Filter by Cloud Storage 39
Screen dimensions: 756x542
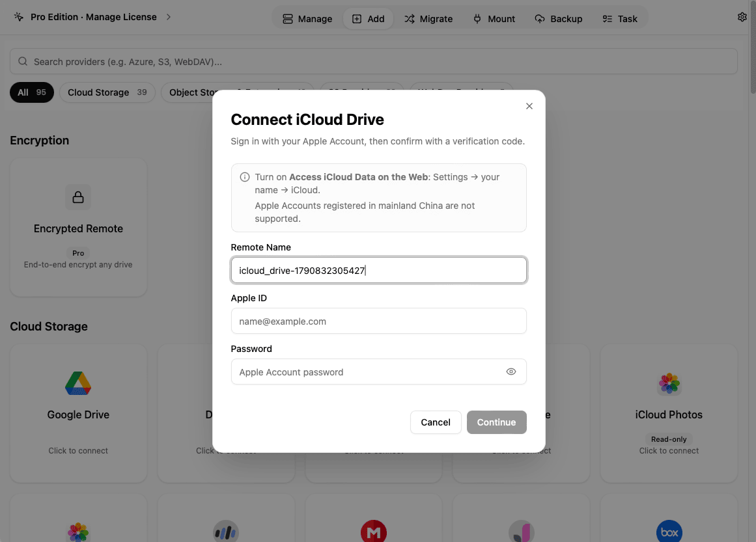click(x=107, y=92)
